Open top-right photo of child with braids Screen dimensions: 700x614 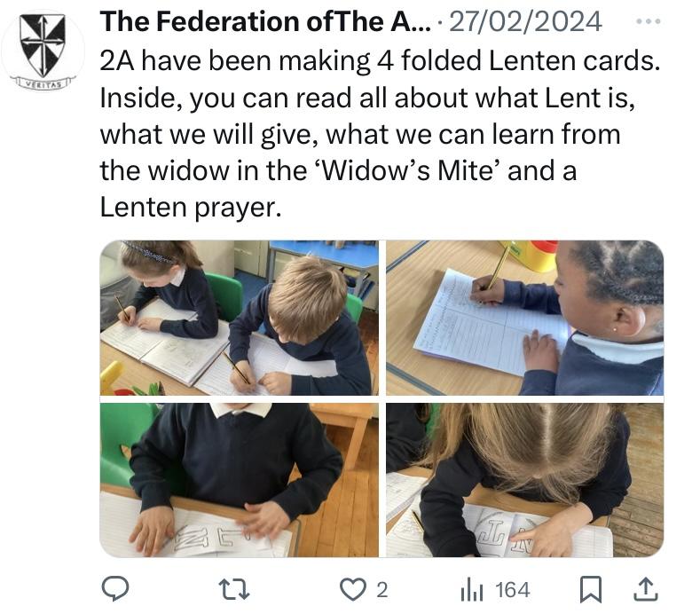coord(524,318)
